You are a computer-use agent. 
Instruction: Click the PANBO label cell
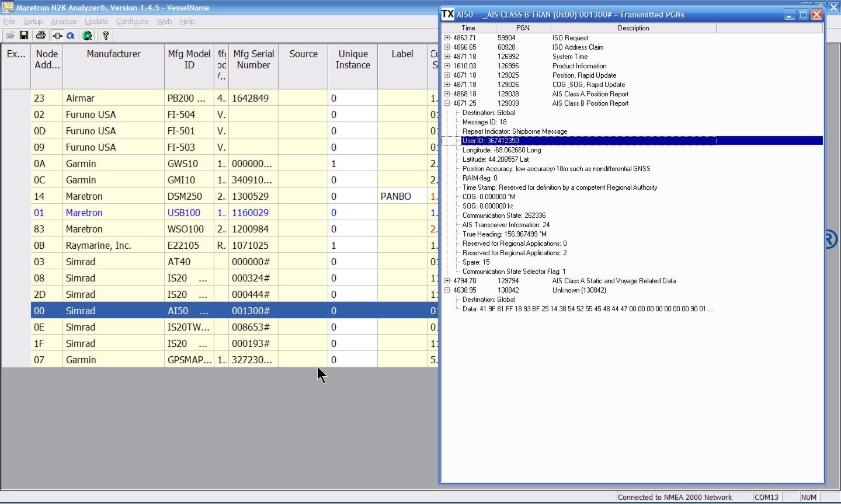tap(402, 196)
